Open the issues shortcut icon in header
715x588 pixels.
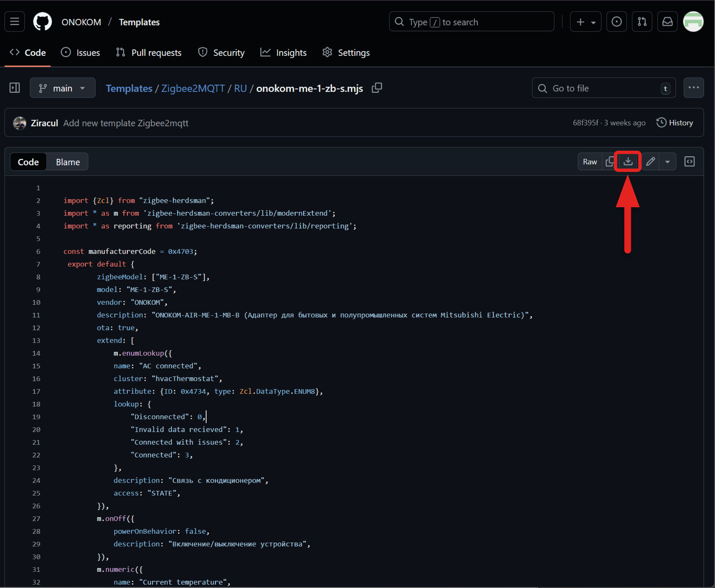(x=616, y=22)
